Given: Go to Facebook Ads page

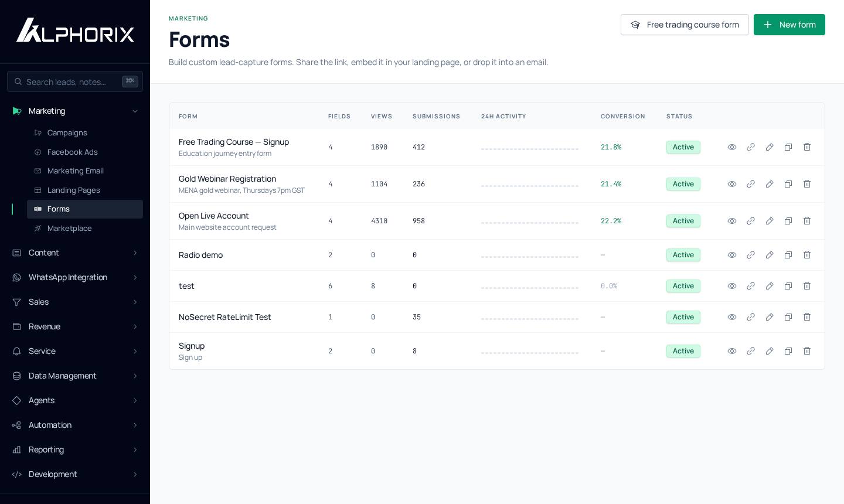Looking at the screenshot, I should 85,152.
